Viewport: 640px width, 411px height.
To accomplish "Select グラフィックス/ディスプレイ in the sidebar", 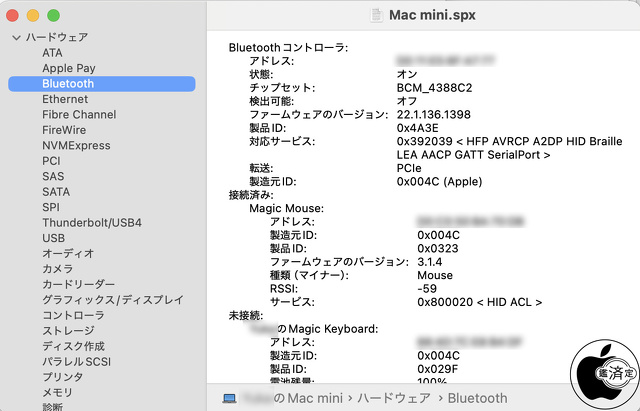I will 113,300.
